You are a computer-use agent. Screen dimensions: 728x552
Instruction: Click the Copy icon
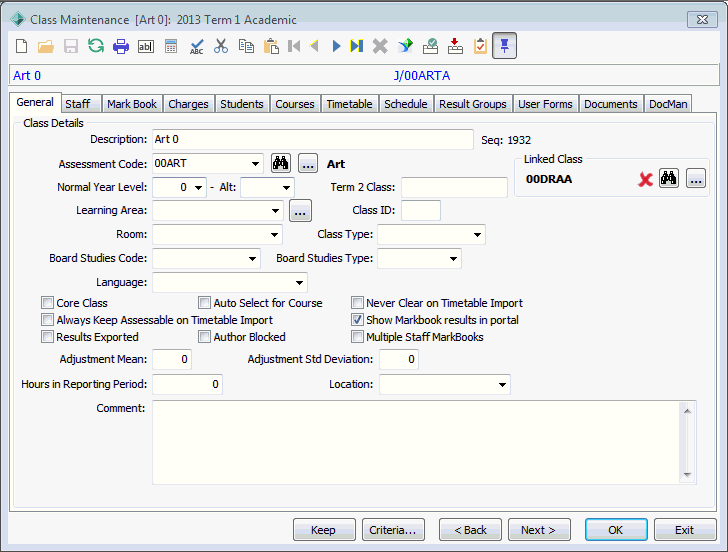[x=246, y=46]
